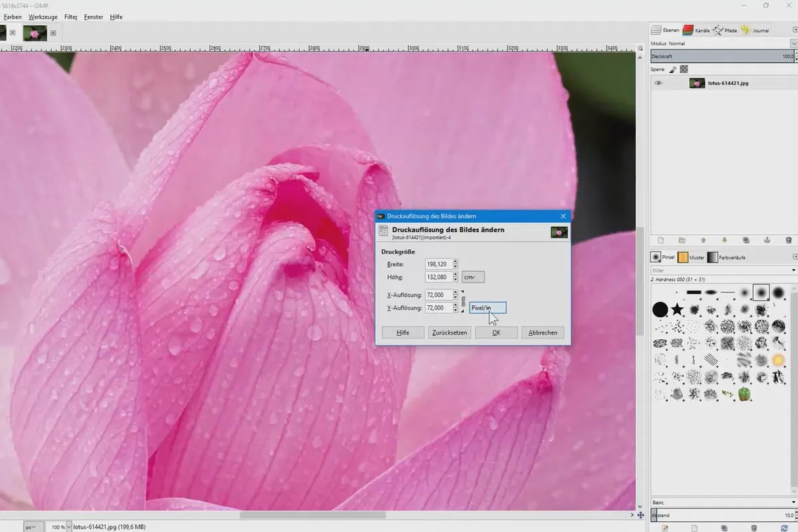Click the Zurücksetzen button
The image size is (798, 532).
[x=449, y=332]
